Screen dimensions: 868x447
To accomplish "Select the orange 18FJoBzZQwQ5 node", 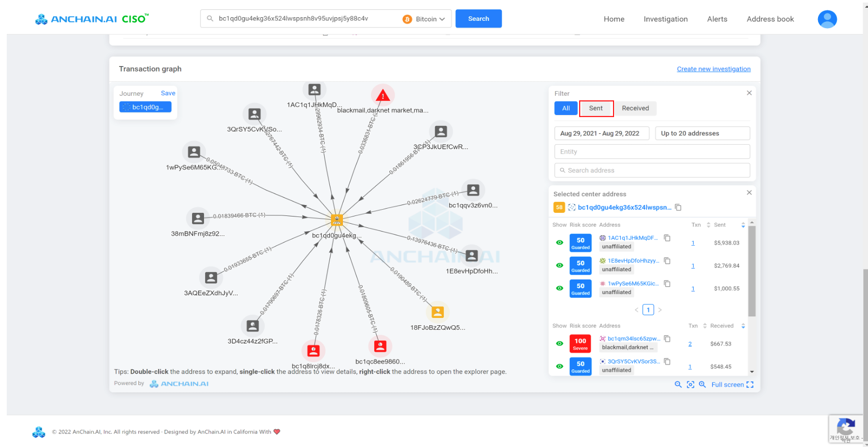I will tap(438, 312).
